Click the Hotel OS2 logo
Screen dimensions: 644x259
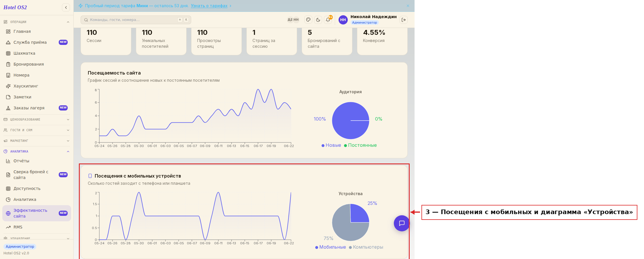click(15, 7)
